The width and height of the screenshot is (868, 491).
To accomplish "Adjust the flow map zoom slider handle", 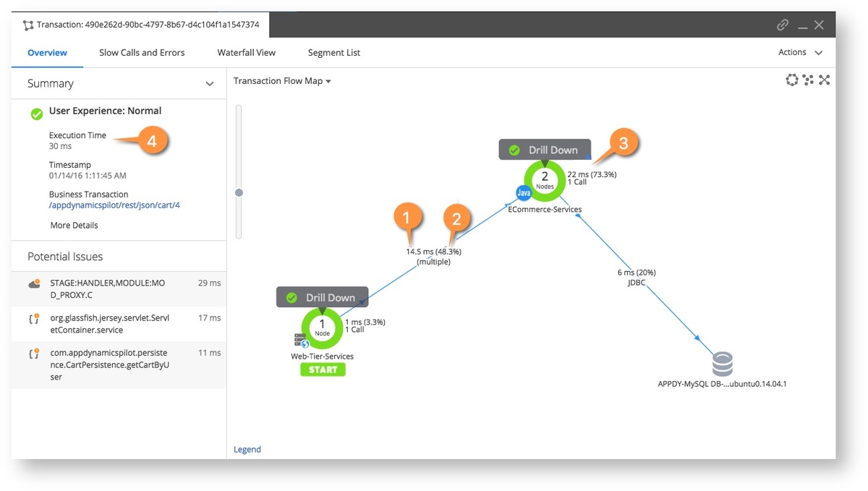I will click(x=239, y=192).
